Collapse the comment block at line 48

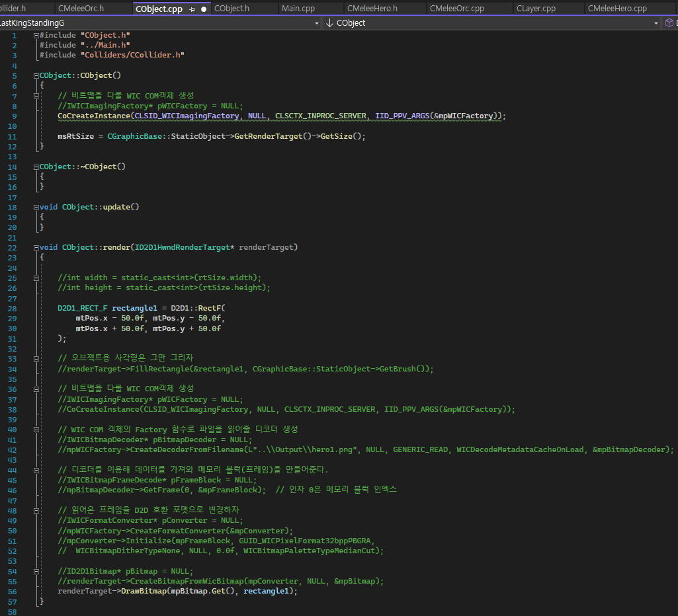(36, 511)
